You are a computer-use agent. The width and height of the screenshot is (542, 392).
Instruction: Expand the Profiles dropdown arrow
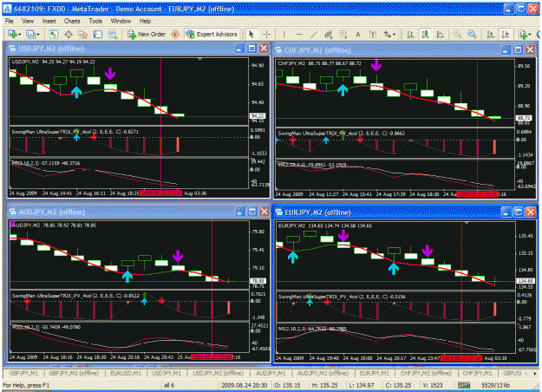coord(38,35)
